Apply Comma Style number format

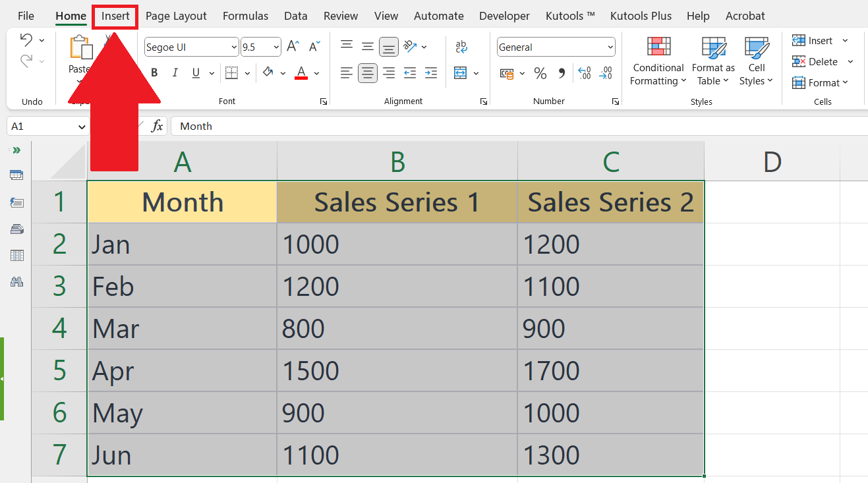562,73
